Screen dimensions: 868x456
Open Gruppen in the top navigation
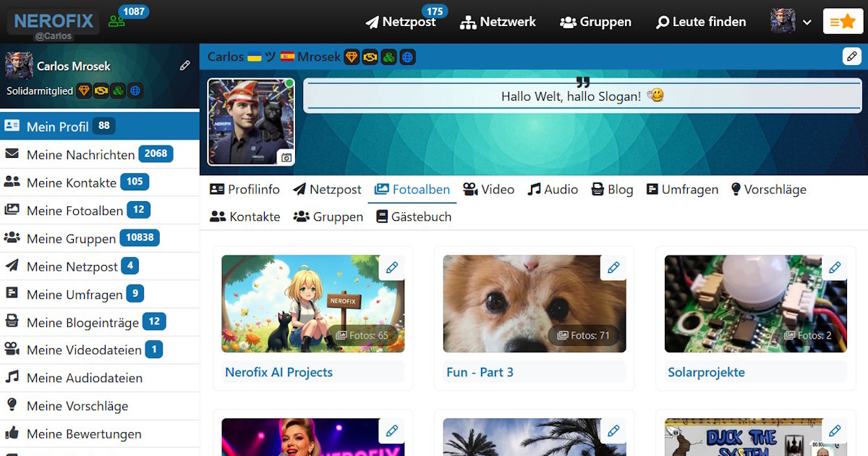click(596, 22)
